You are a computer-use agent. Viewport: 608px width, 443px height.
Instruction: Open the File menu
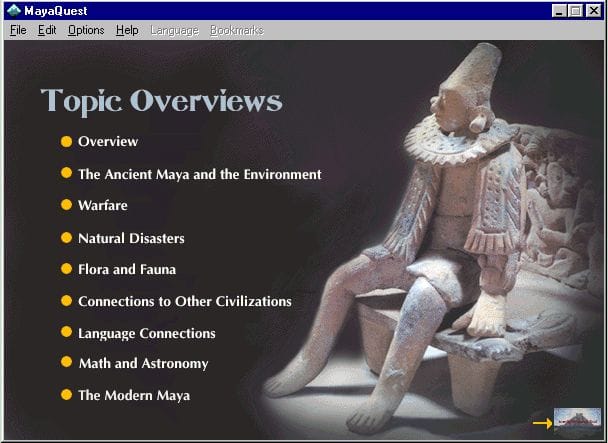pyautogui.click(x=18, y=30)
